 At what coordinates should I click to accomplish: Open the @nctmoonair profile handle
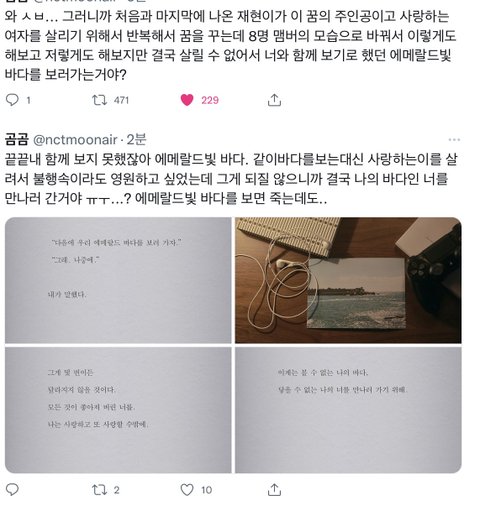click(75, 140)
